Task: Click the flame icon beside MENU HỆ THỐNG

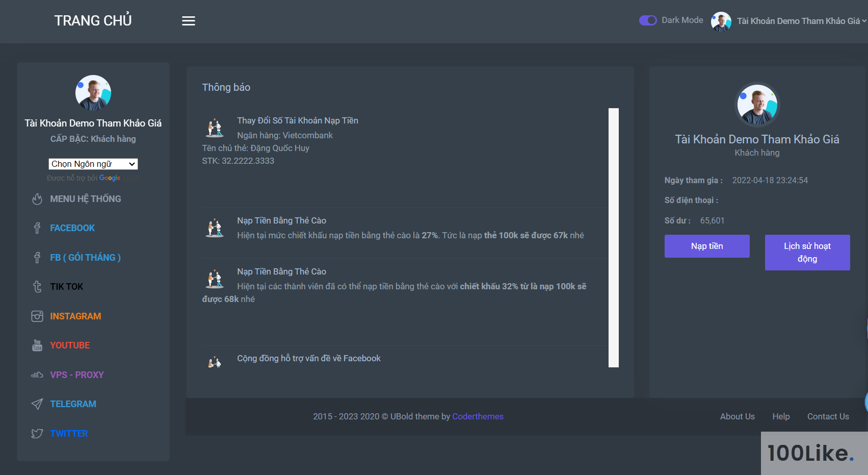Action: [37, 199]
